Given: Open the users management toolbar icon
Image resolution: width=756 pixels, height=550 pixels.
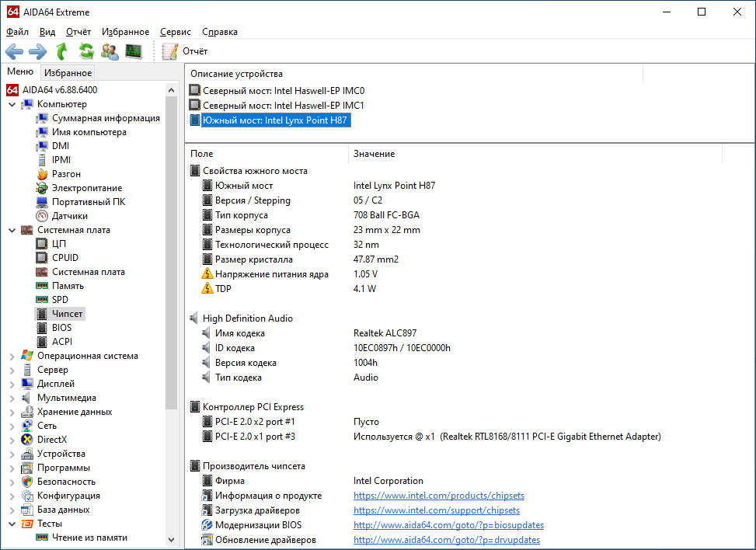Looking at the screenshot, I should pyautogui.click(x=110, y=51).
